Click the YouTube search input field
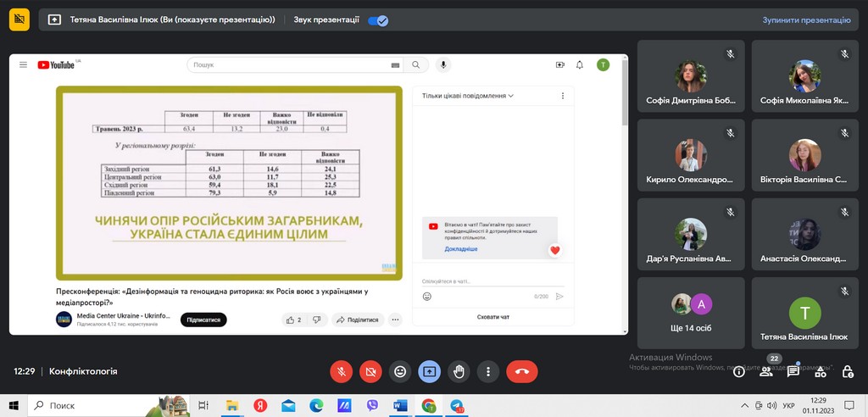 click(x=288, y=64)
